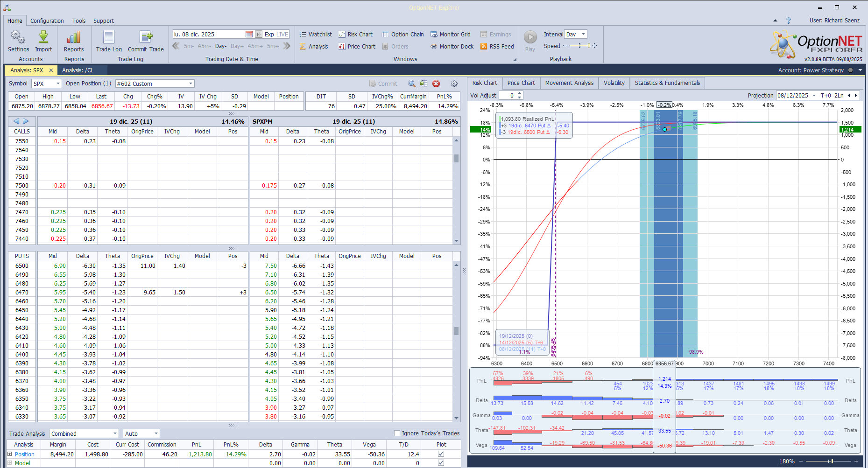
Task: Toggle Ignore Today's Trades checkbox
Action: [x=397, y=433]
